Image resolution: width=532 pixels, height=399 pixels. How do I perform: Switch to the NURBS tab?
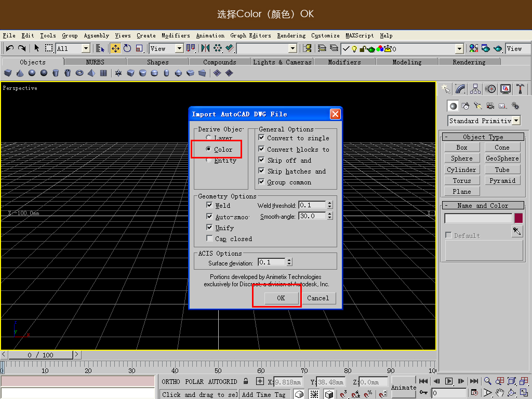click(x=95, y=62)
